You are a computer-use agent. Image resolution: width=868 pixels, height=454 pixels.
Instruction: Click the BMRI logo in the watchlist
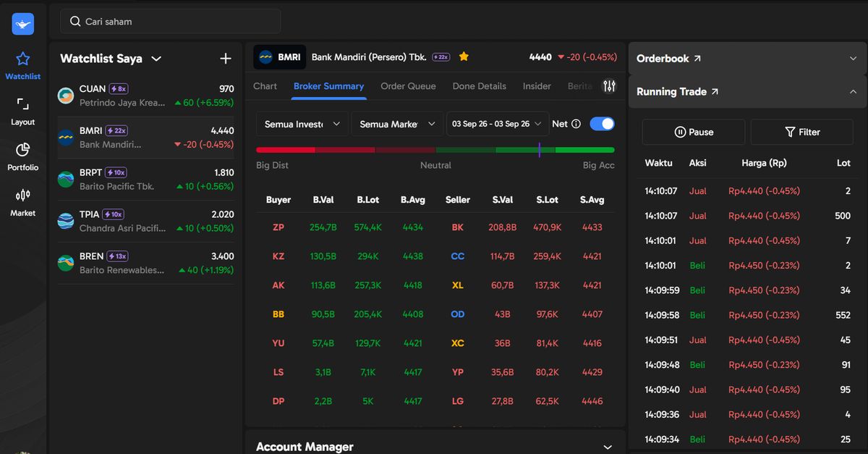coord(66,138)
